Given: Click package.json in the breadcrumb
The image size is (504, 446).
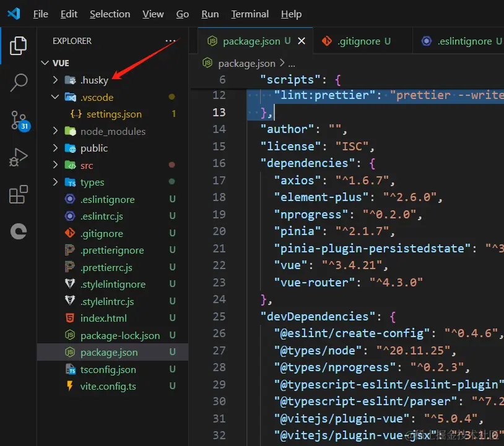Looking at the screenshot, I should coord(246,63).
